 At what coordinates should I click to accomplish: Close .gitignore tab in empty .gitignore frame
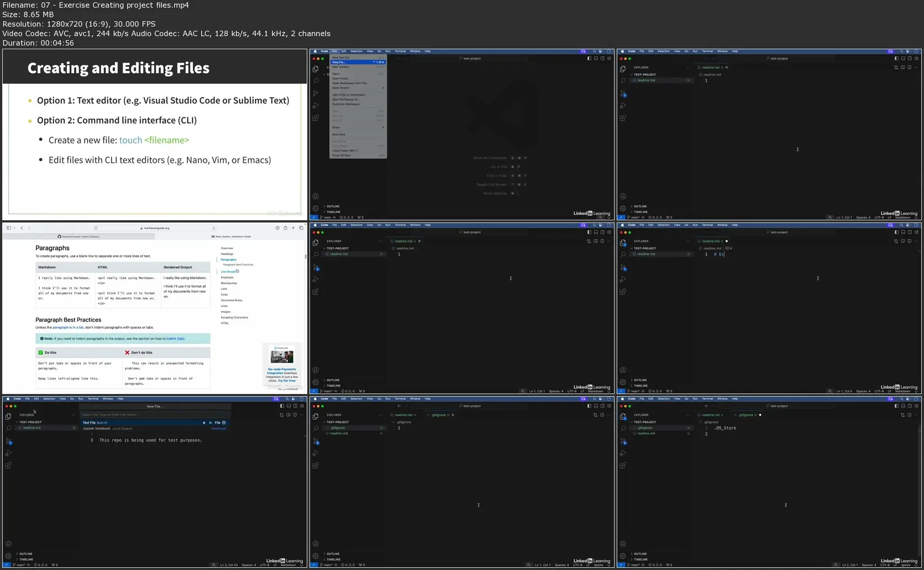[453, 415]
